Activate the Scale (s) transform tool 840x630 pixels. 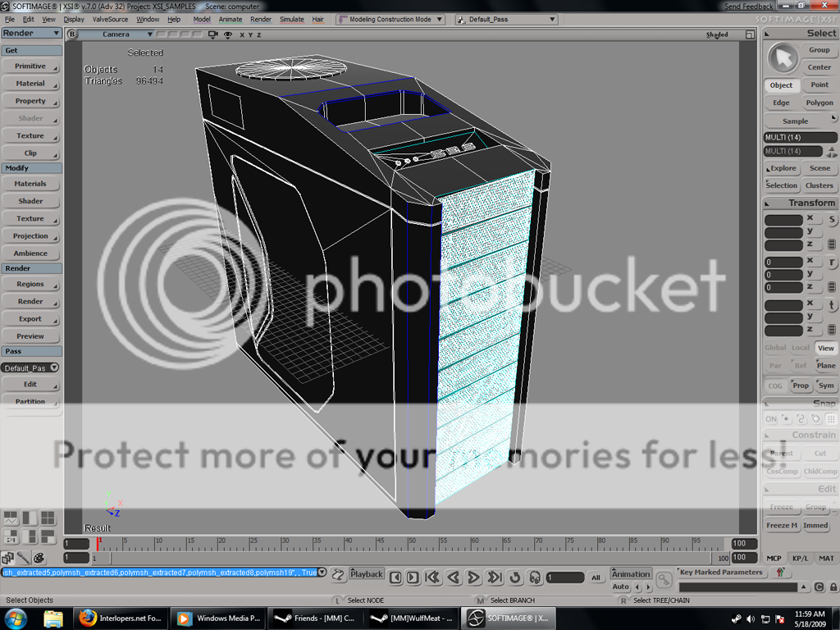click(x=832, y=220)
